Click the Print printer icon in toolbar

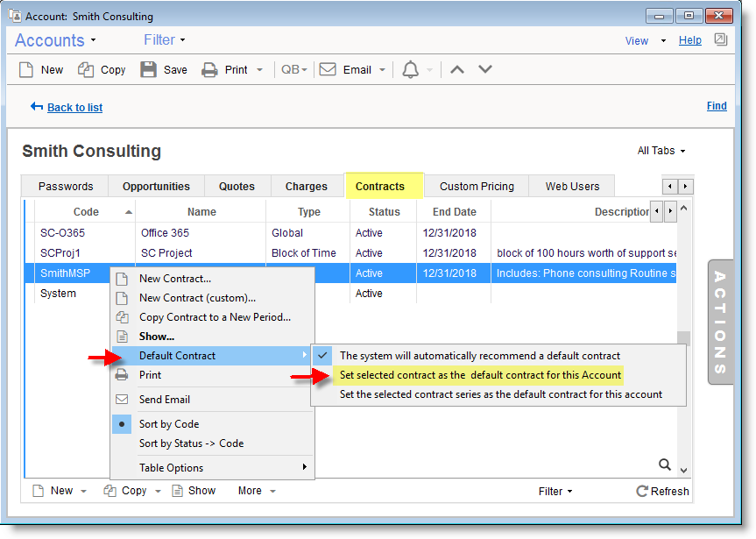209,70
